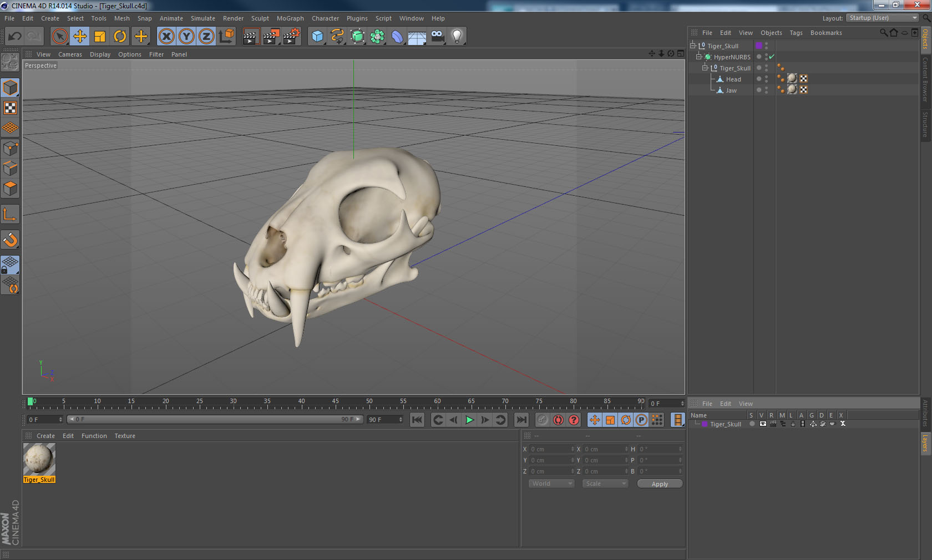
Task: Open the Character menu
Action: coord(325,18)
